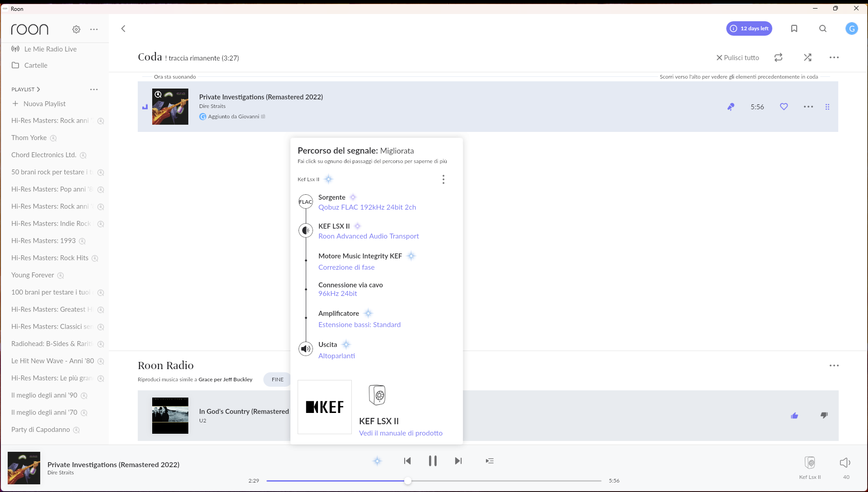Click the KEF LSX II transport icon
The width and height of the screenshot is (868, 492).
click(x=306, y=230)
